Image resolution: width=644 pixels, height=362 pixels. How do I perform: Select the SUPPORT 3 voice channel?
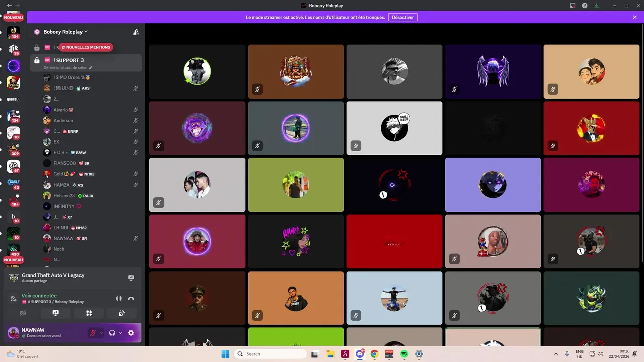point(87,63)
